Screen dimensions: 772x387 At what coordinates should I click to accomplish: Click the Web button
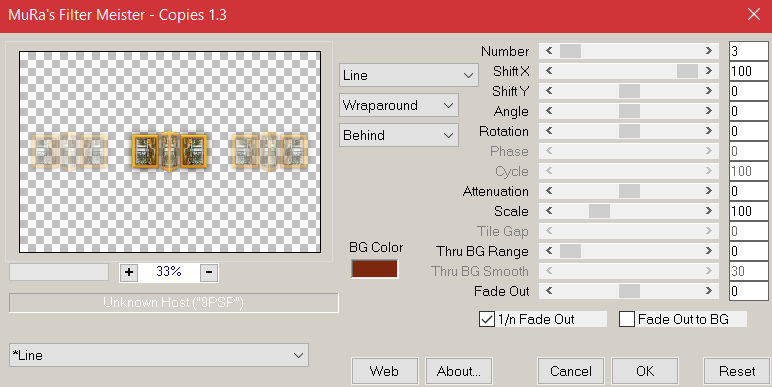384,371
